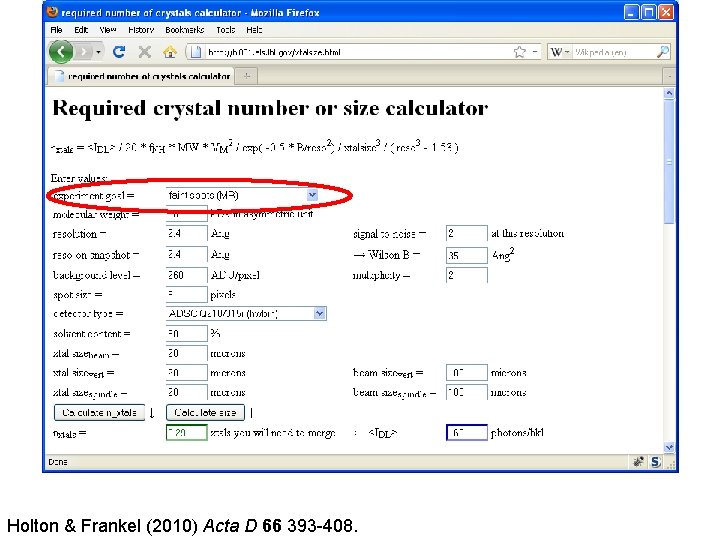Click the reso on snapshot input field
720x540 pixels.
click(x=186, y=254)
